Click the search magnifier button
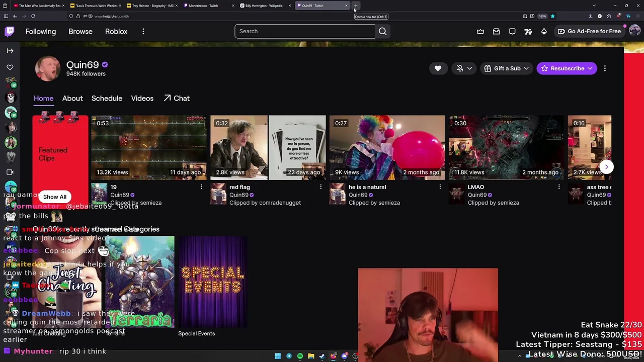The height and width of the screenshot is (362, 644). click(x=382, y=31)
